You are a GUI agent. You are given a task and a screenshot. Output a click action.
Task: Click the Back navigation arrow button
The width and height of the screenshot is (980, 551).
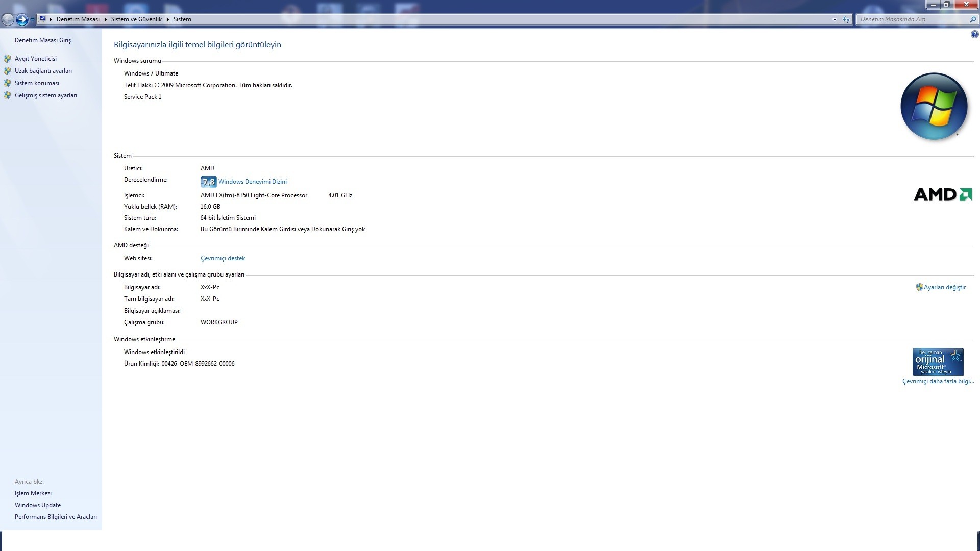pyautogui.click(x=8, y=19)
